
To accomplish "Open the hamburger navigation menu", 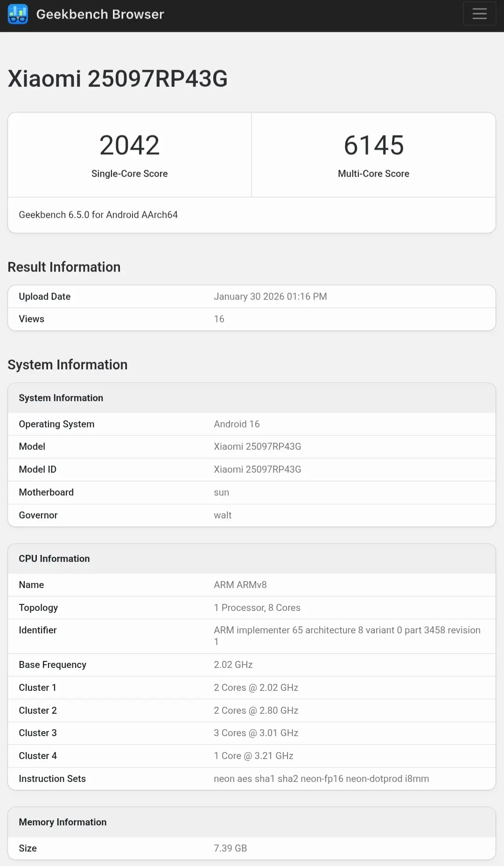I will (479, 14).
